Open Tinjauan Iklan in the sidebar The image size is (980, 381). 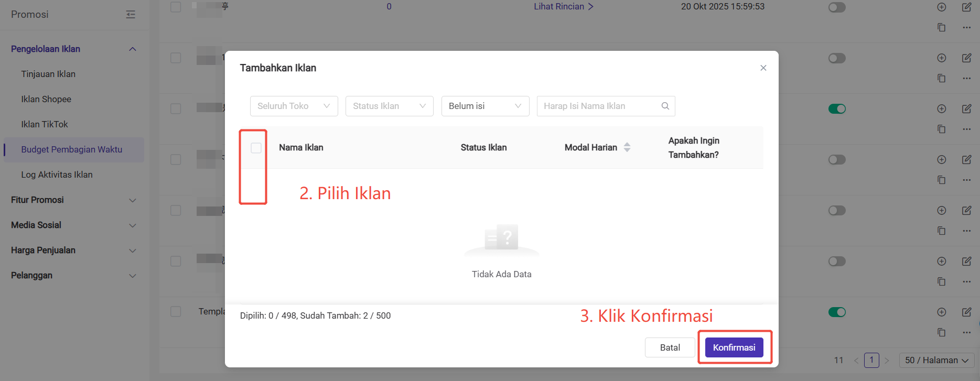point(48,74)
